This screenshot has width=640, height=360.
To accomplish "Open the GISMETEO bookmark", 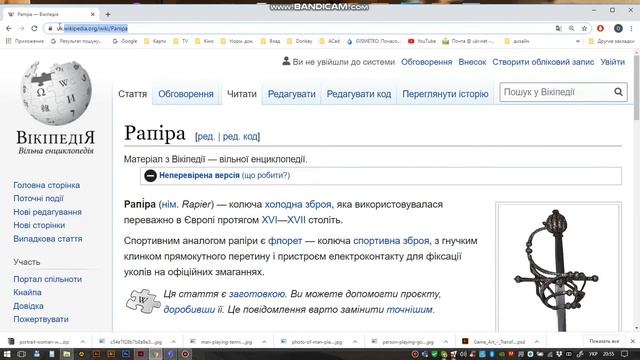I will (373, 41).
